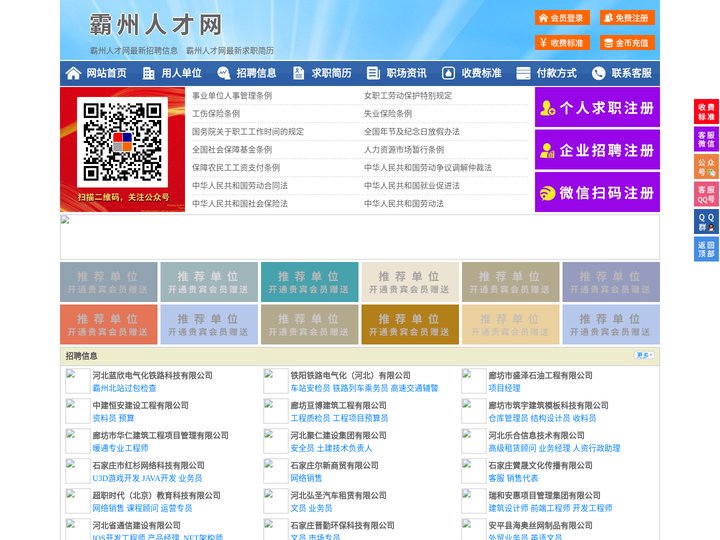Open 中华人民共和国劳动合同法 link

[240, 186]
